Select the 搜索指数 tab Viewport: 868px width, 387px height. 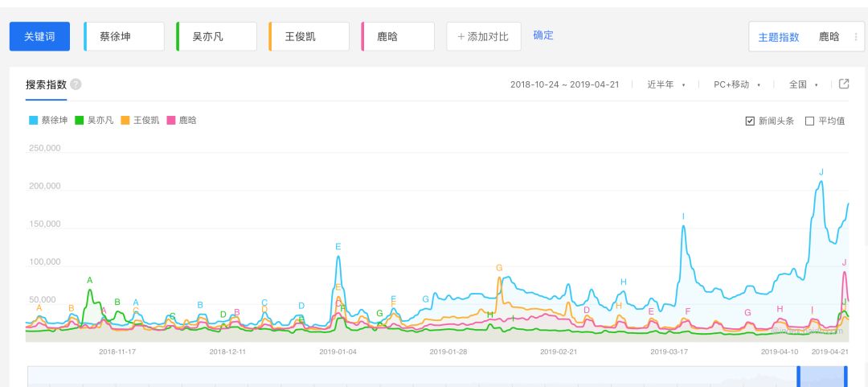point(46,84)
